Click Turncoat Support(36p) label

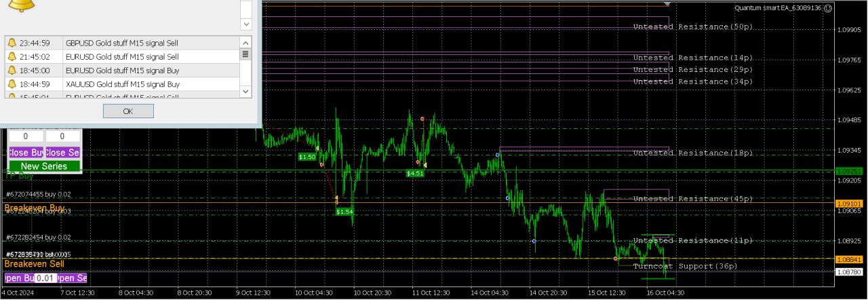(x=685, y=267)
